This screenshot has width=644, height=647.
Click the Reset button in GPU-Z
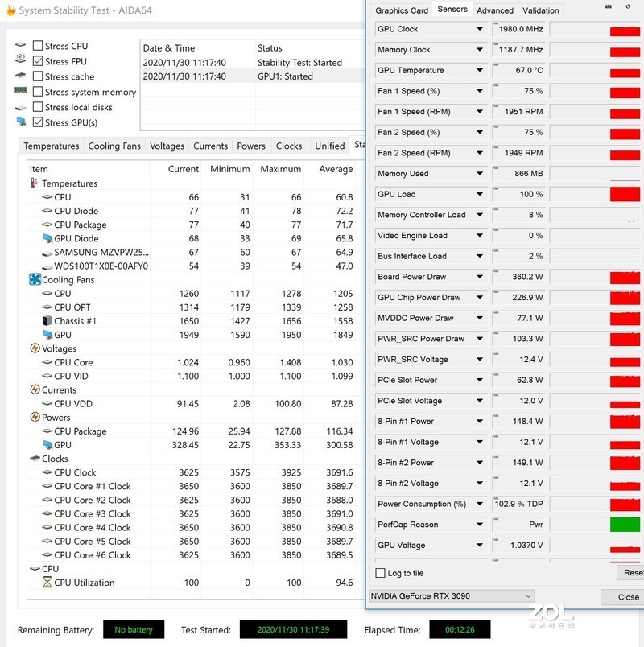coord(632,573)
